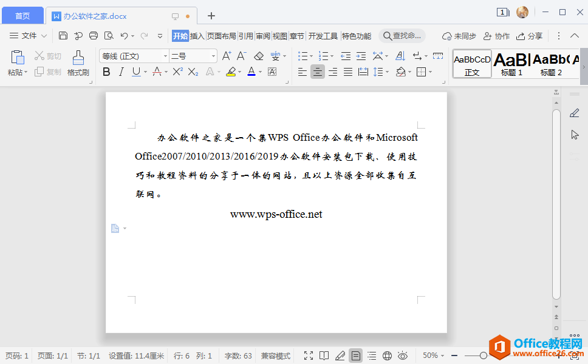The width and height of the screenshot is (588, 364).
Task: Open the 插入 ribbon tab
Action: pos(197,36)
